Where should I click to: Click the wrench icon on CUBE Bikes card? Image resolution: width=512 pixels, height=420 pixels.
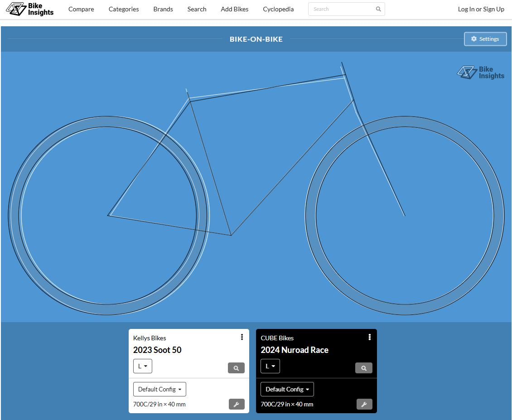click(364, 404)
